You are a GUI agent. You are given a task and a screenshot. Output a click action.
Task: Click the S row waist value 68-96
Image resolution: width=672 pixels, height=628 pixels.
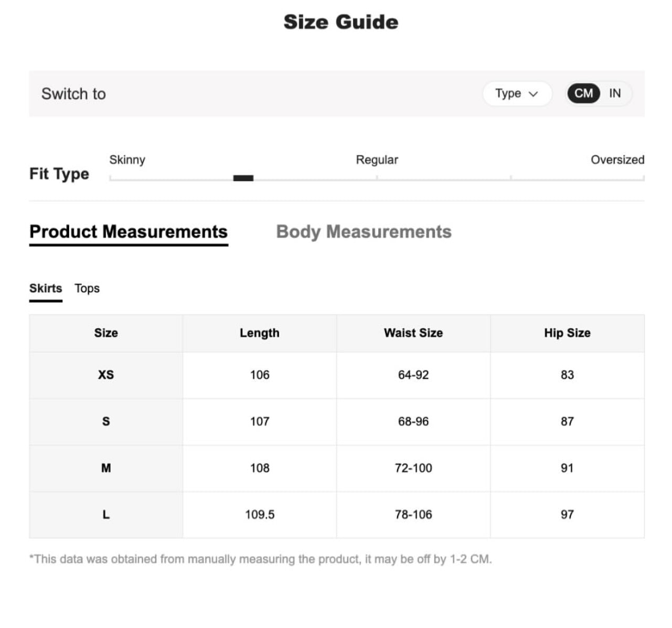coord(413,422)
